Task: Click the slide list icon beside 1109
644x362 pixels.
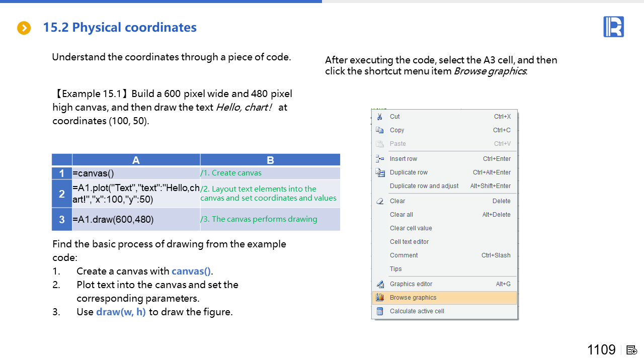Action: (x=632, y=350)
